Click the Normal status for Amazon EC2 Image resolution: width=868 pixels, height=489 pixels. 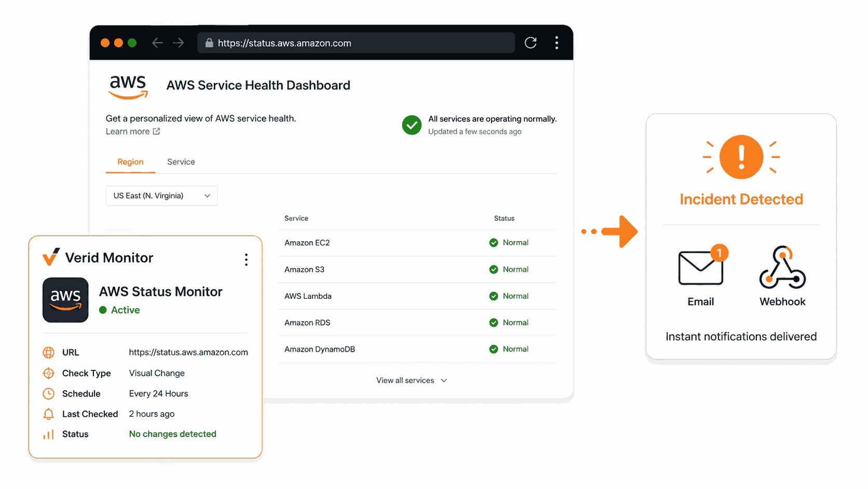point(516,243)
